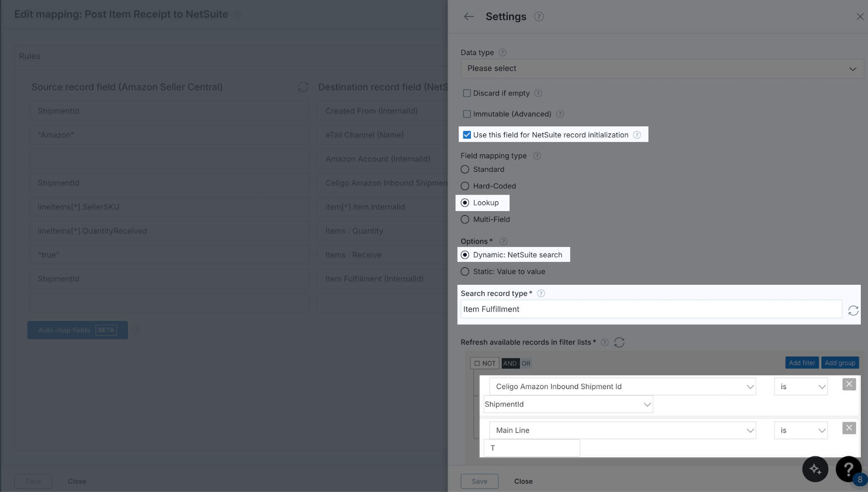Open help for Options label
This screenshot has height=492, width=868.
[x=504, y=241]
